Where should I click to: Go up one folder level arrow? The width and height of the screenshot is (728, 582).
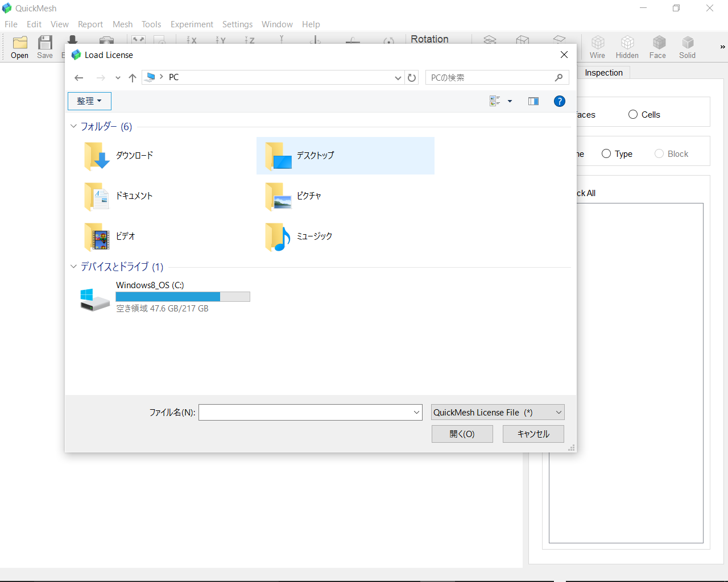pos(132,78)
